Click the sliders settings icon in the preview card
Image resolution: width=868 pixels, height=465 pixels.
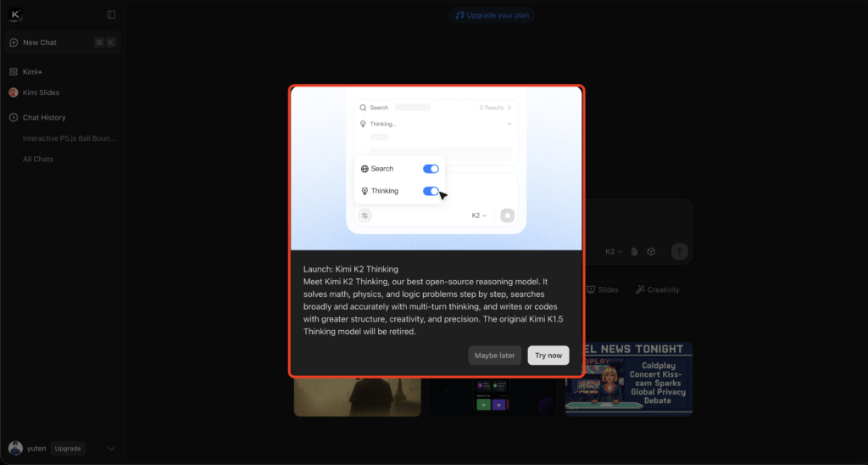point(364,216)
